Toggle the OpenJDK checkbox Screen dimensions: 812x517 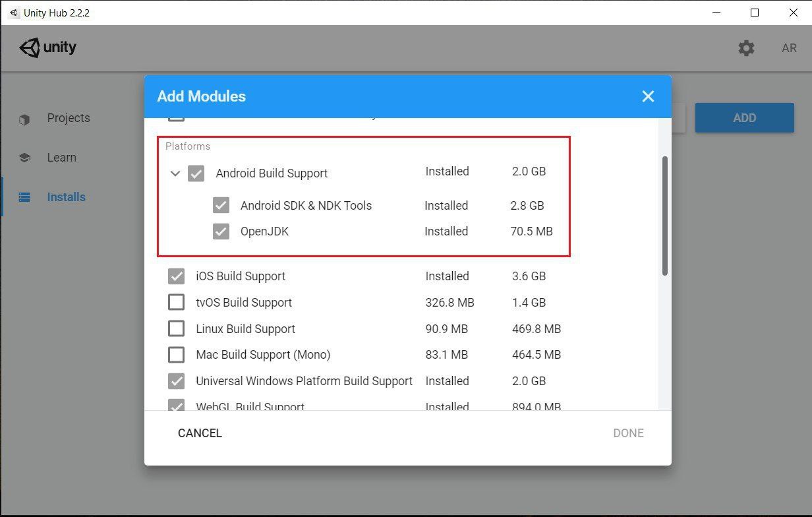coord(221,231)
